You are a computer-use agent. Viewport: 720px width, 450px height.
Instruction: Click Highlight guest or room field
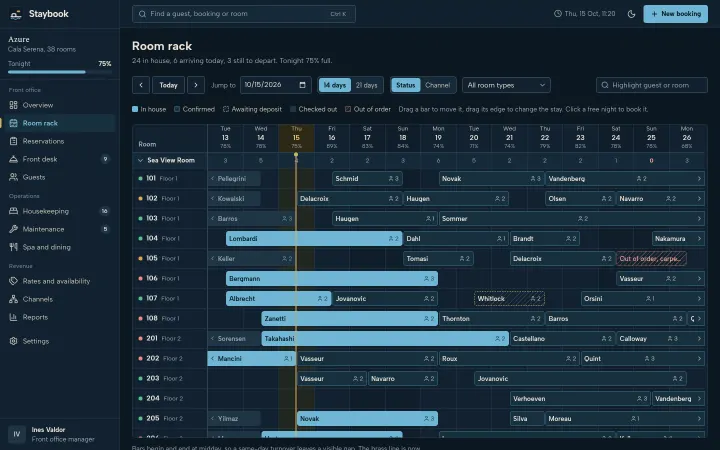pyautogui.click(x=652, y=85)
